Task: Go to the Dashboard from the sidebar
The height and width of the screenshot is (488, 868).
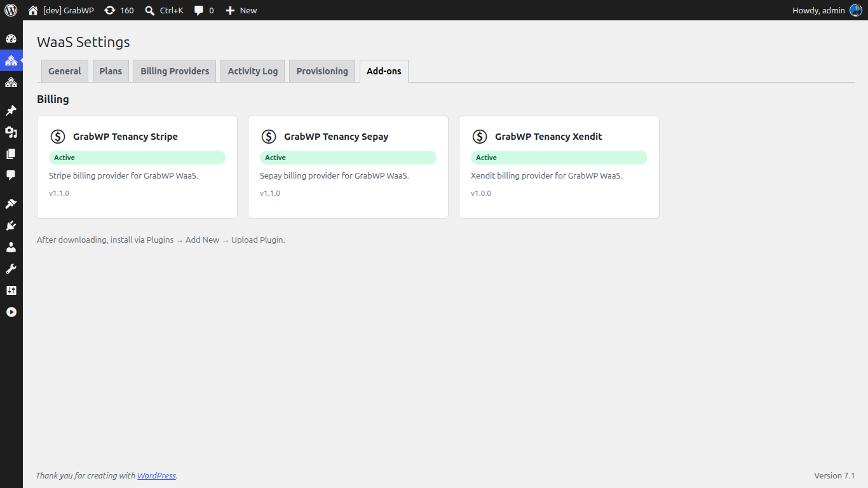Action: 11,39
